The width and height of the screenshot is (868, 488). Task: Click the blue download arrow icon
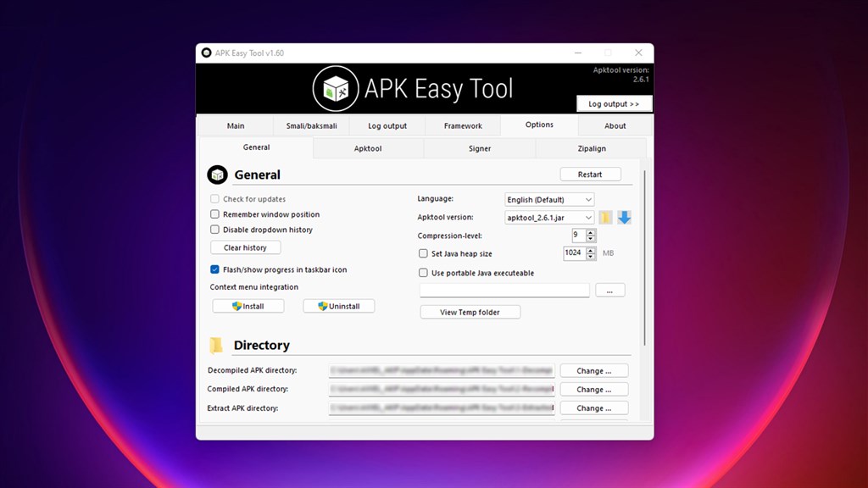pyautogui.click(x=624, y=218)
